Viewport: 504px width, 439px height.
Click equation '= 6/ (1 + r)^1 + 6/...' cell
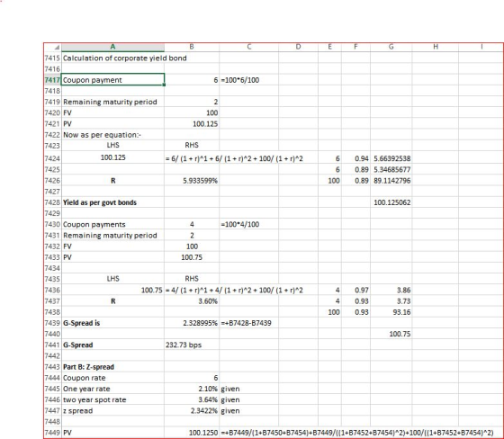(234, 158)
